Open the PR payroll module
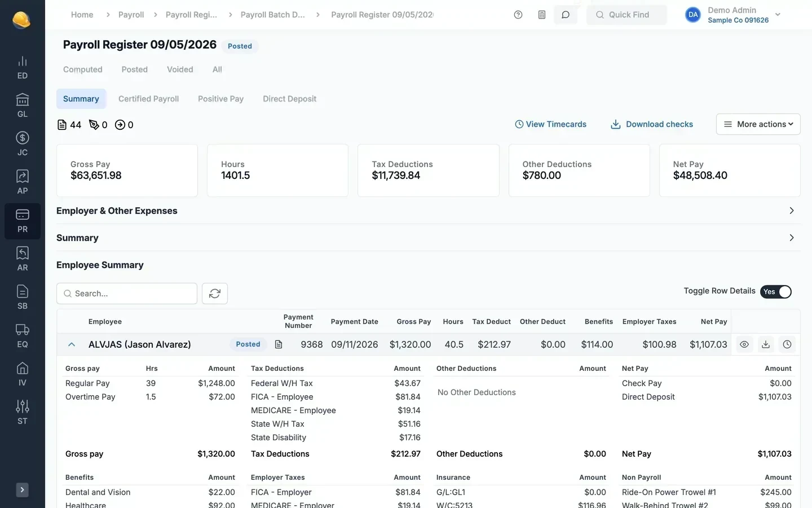Viewport: 812px width, 508px height. tap(23, 221)
